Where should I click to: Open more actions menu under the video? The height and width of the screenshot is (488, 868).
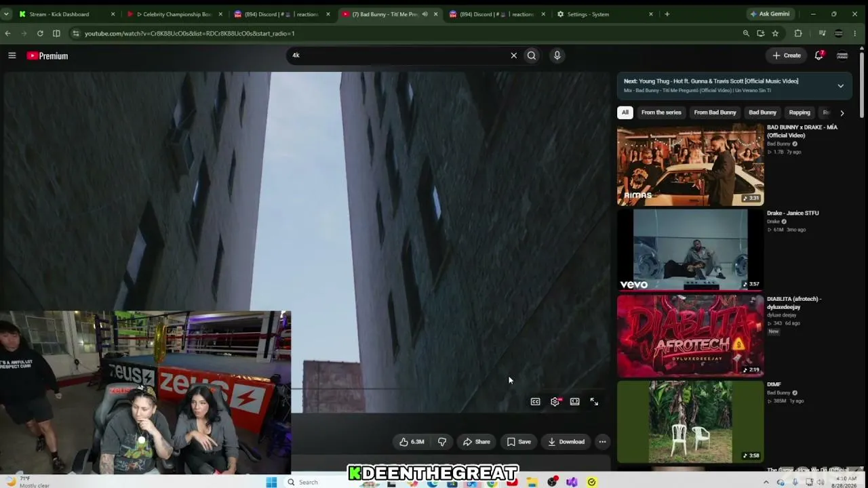click(602, 442)
